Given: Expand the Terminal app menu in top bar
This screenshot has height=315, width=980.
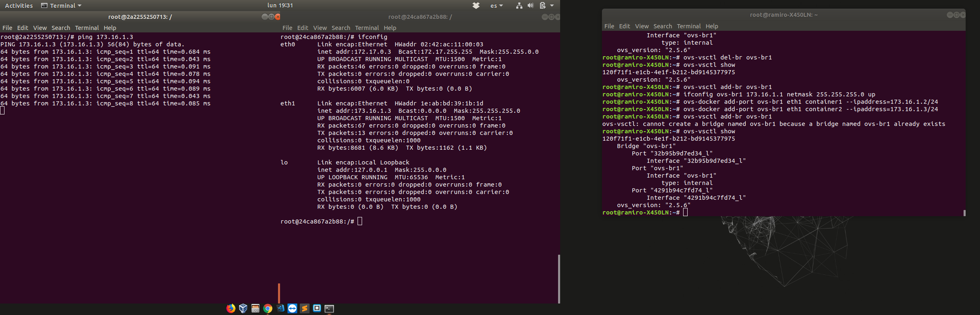Looking at the screenshot, I should pos(62,6).
